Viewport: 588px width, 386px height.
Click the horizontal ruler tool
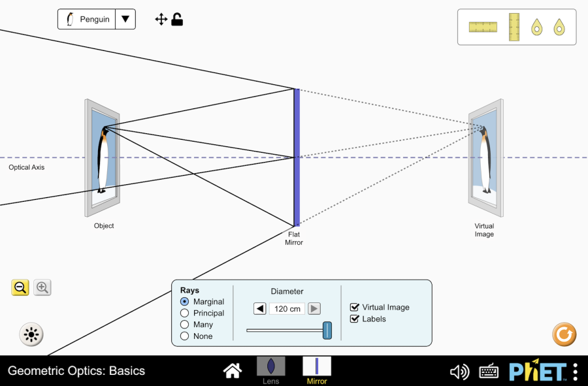point(483,27)
